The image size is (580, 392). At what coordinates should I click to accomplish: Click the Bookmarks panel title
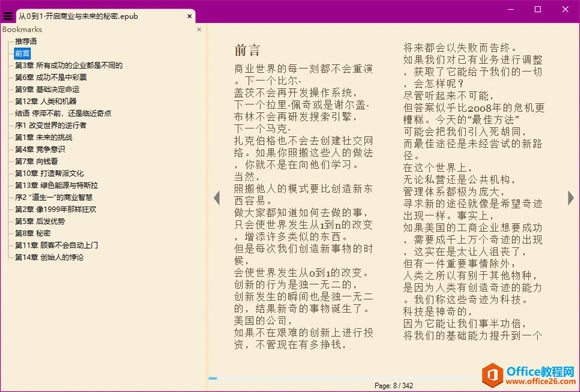[22, 29]
